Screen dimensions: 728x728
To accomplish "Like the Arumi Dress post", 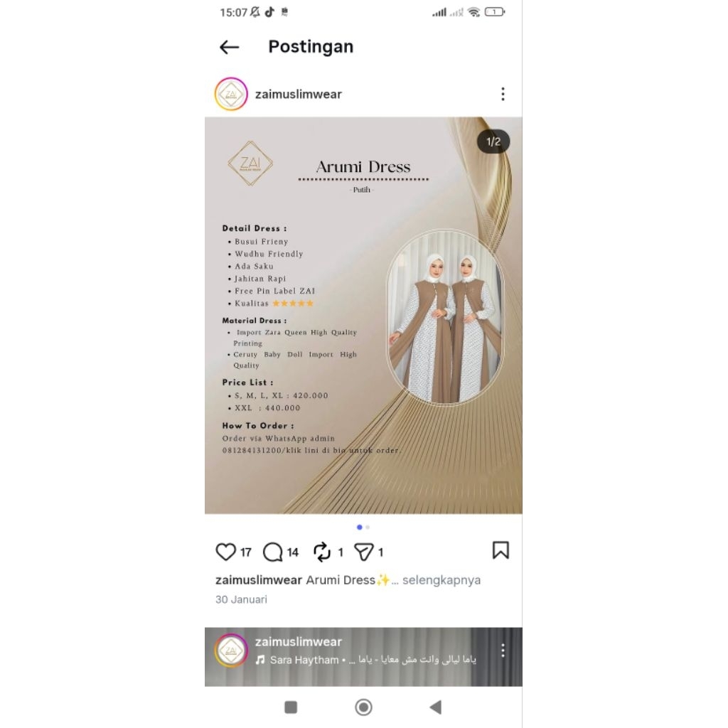I will pyautogui.click(x=225, y=552).
